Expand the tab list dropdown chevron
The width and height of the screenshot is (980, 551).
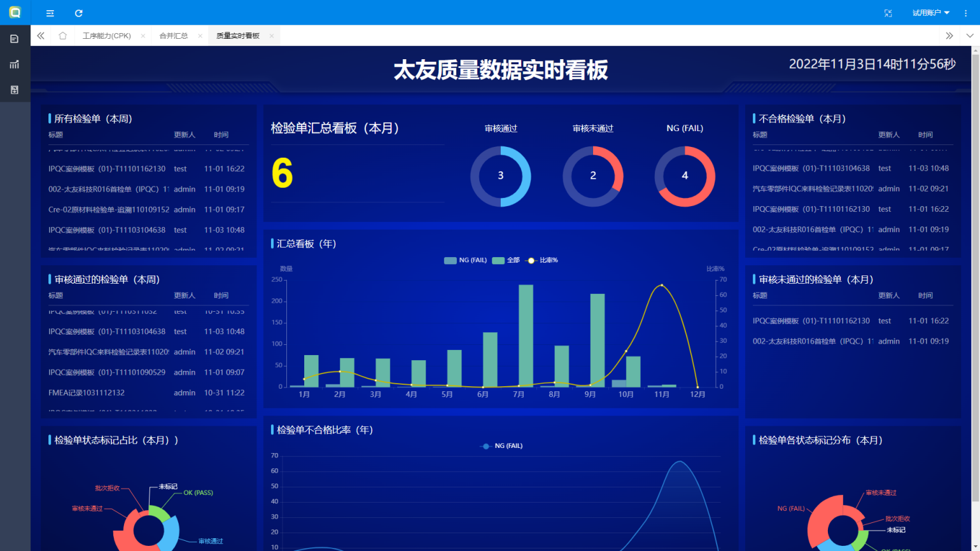coord(970,36)
